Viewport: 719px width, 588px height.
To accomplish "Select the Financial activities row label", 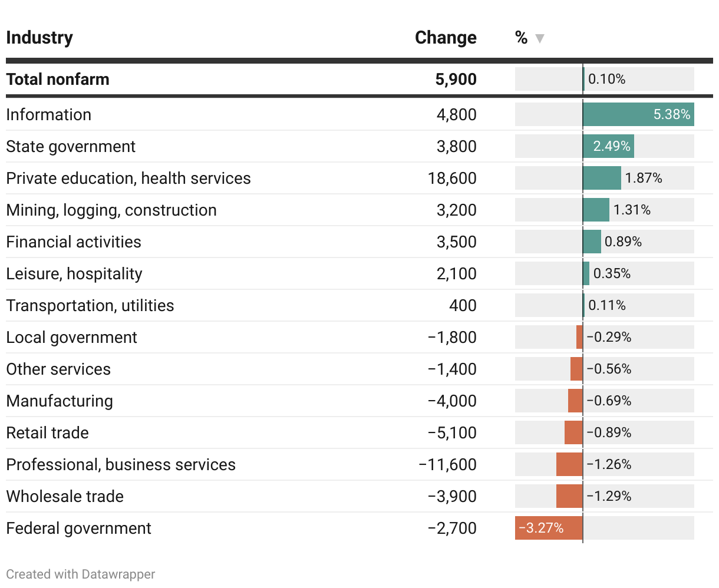I will (74, 242).
